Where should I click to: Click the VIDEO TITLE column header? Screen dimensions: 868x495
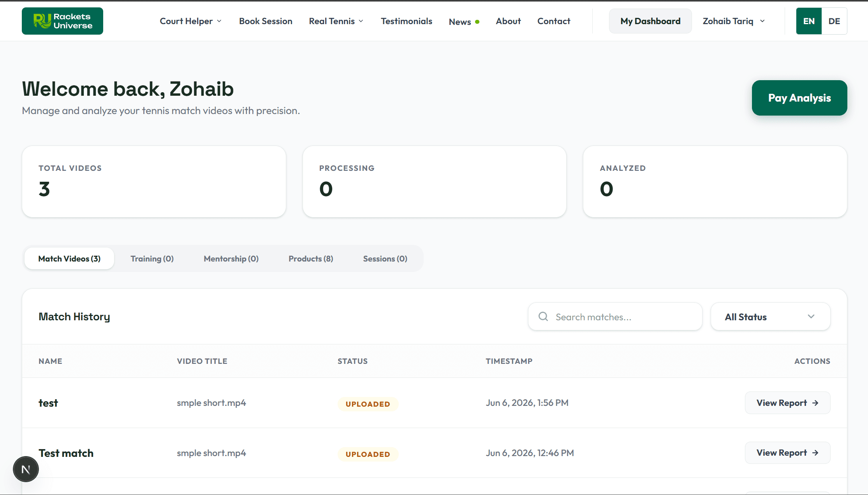[x=202, y=361]
